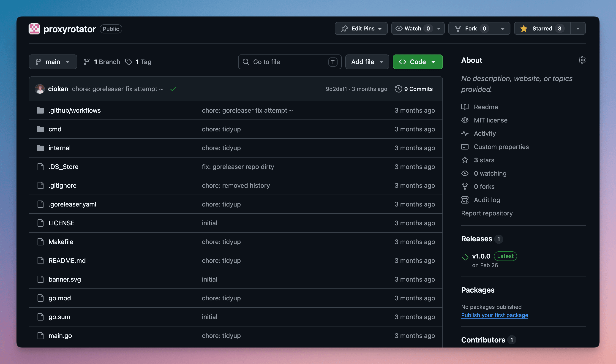Screen dimensions: 616x364
Task: Click the file icon beside .gitignore
Action: pyautogui.click(x=41, y=185)
